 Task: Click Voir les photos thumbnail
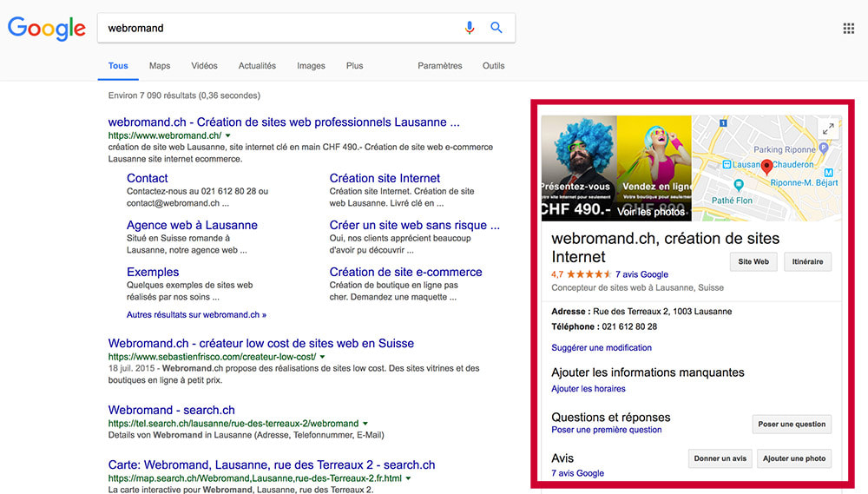(651, 212)
